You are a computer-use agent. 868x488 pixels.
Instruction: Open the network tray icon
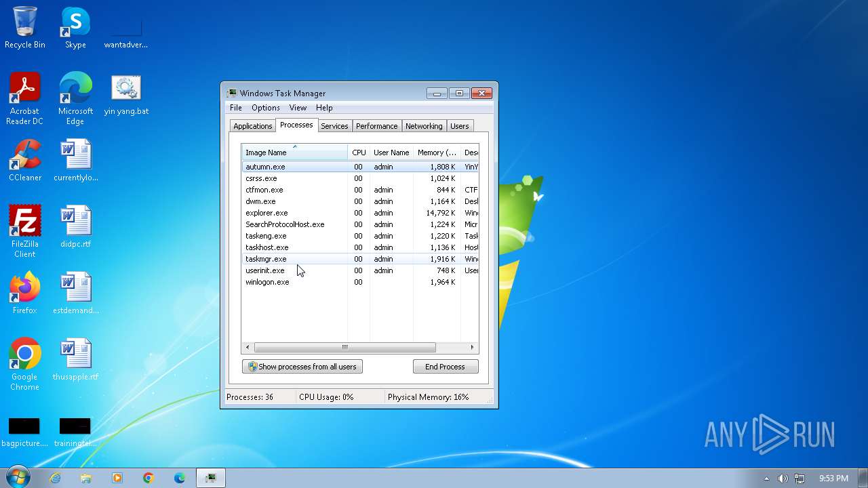click(800, 479)
